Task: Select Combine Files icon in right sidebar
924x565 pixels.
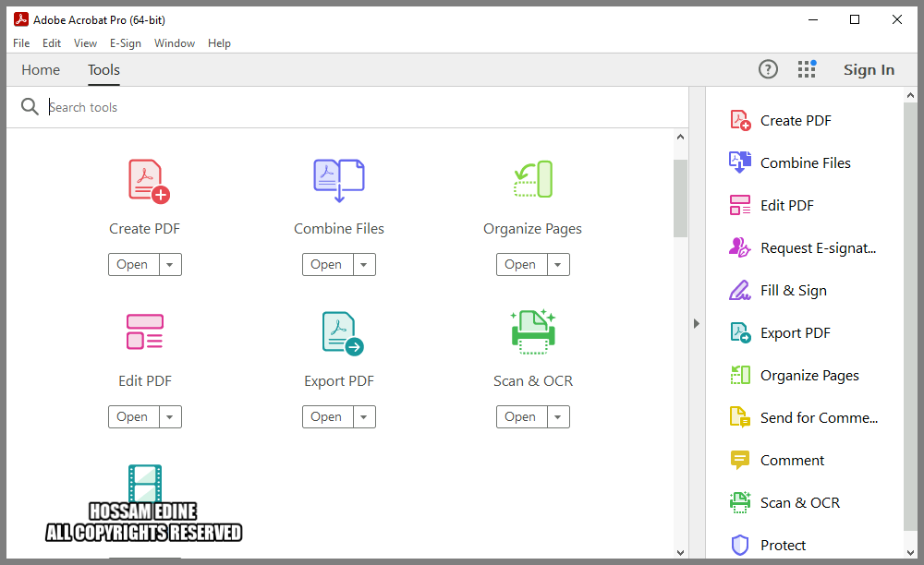Action: pos(740,162)
